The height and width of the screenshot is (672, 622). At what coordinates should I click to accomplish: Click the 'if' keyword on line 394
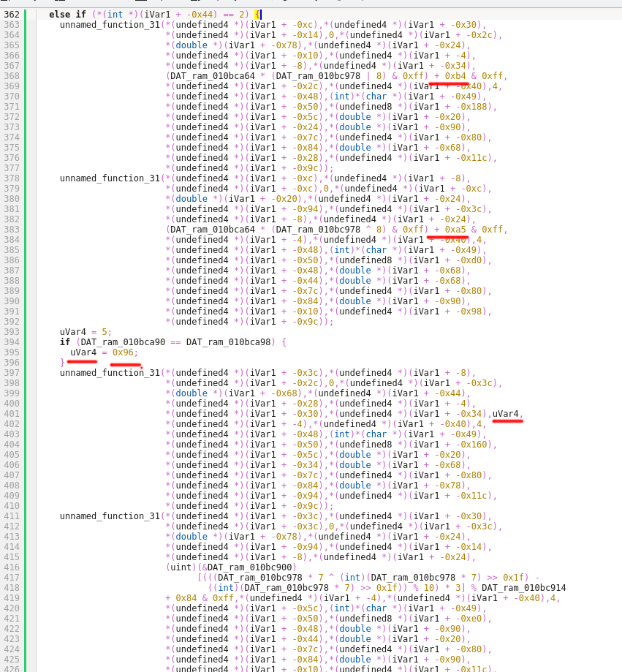point(65,342)
